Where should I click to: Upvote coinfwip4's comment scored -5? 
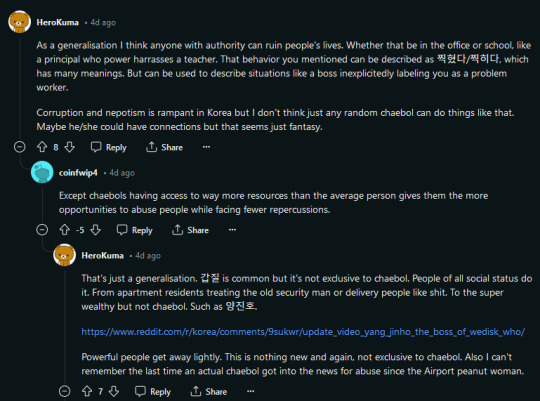[64, 230]
